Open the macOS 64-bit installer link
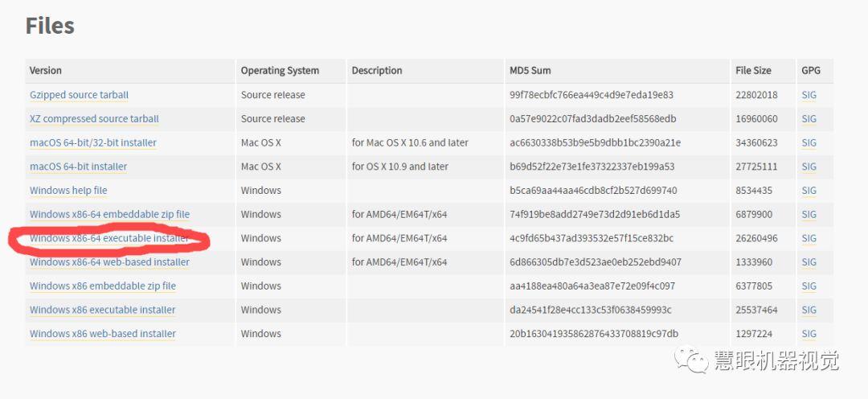This screenshot has height=399, width=868. point(78,167)
